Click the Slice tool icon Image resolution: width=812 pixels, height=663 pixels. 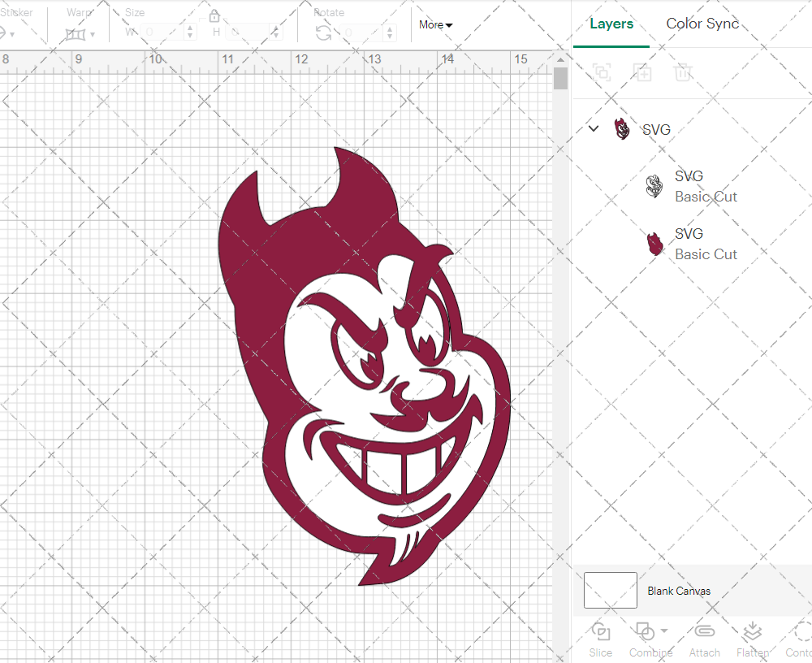[x=600, y=631]
